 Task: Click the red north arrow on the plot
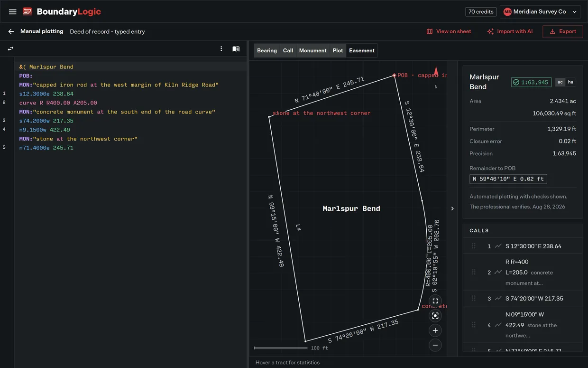point(436,72)
